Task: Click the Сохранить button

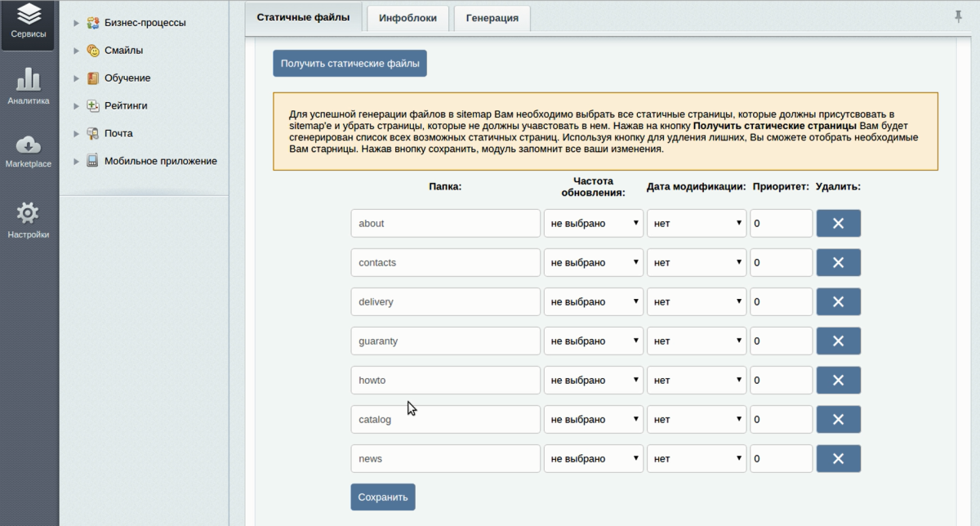Action: 382,497
